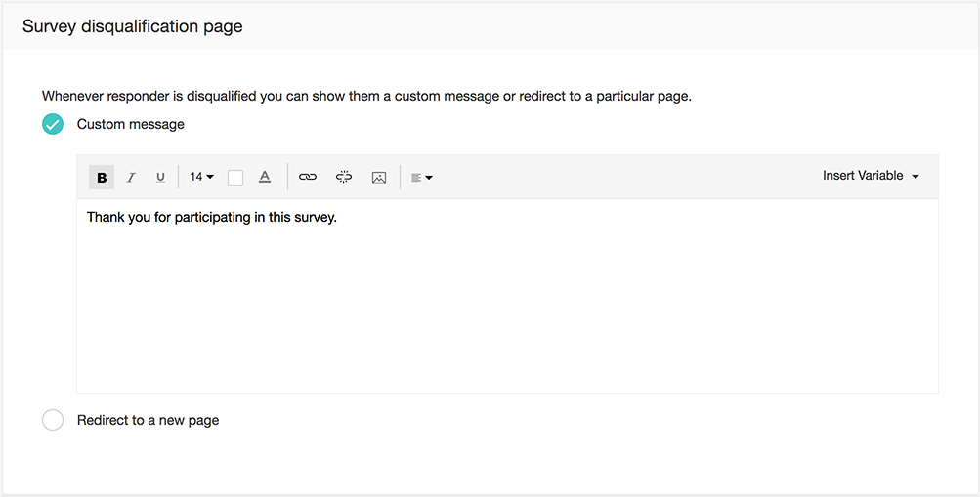Insert a hyperlink
This screenshot has width=980, height=497.
[x=308, y=178]
